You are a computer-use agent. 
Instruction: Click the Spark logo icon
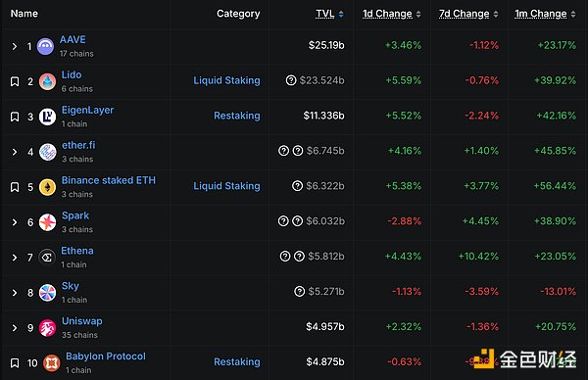(x=48, y=222)
